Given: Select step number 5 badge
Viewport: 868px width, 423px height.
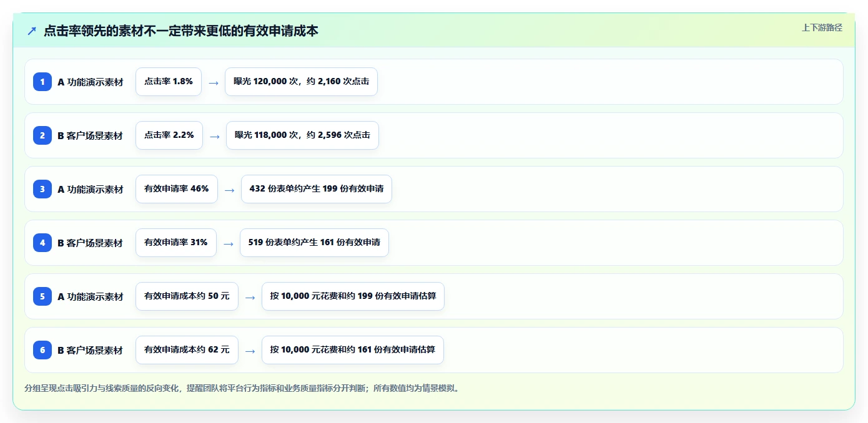Looking at the screenshot, I should [x=42, y=296].
